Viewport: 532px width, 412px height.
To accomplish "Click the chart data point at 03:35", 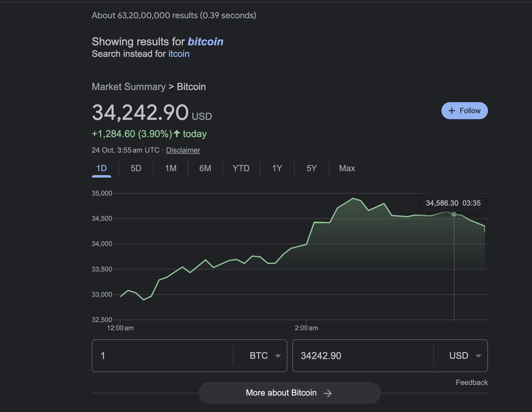I will [454, 214].
